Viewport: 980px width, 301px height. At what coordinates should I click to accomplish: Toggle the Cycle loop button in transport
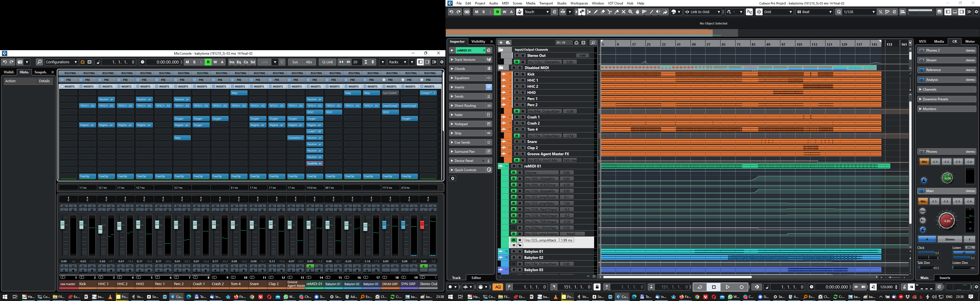click(x=699, y=287)
